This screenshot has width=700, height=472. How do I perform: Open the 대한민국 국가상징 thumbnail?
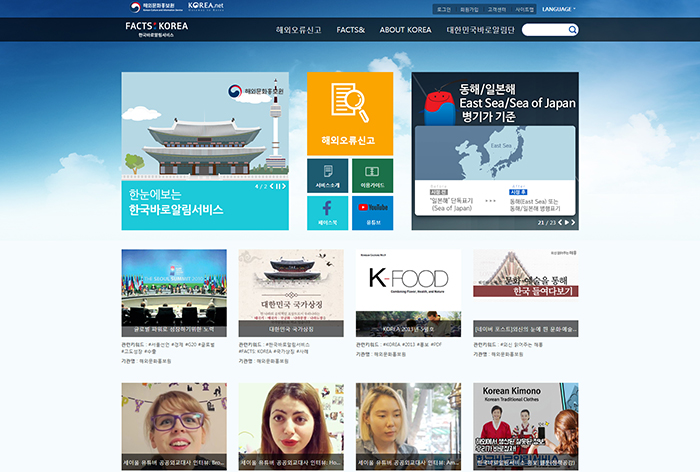pos(291,293)
